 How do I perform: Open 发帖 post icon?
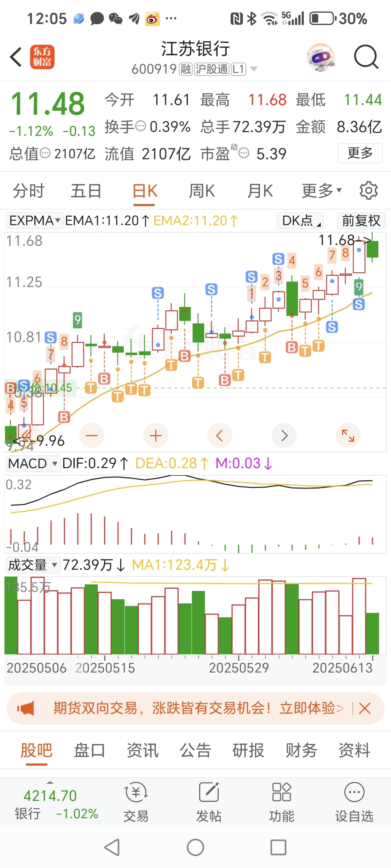pyautogui.click(x=209, y=803)
